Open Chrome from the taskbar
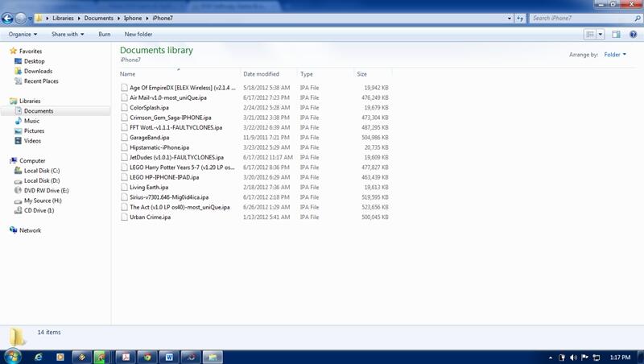Viewport: 644px width, 364px height. (147, 357)
